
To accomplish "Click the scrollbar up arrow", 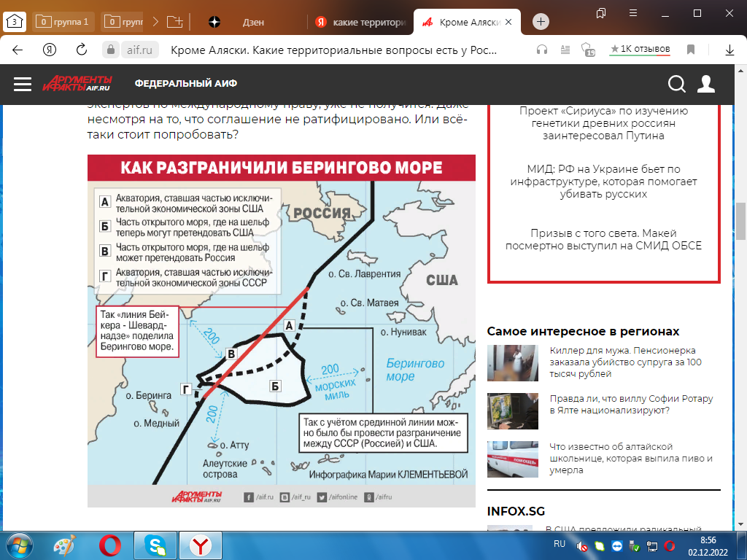I will (x=740, y=71).
